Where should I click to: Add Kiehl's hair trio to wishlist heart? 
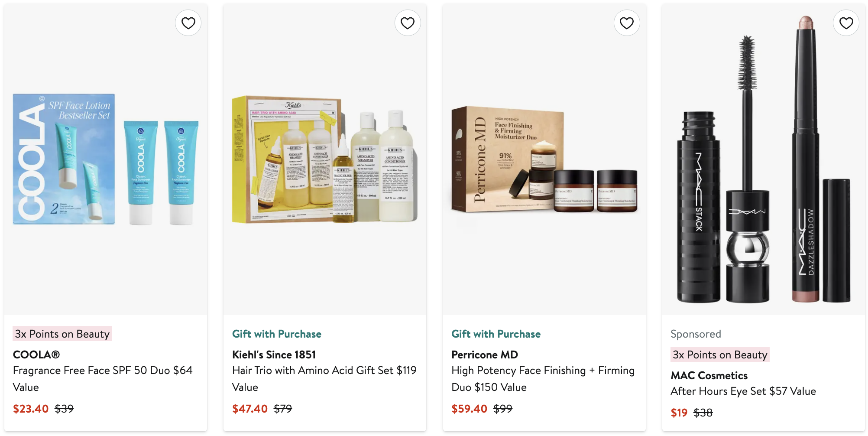[x=408, y=23]
